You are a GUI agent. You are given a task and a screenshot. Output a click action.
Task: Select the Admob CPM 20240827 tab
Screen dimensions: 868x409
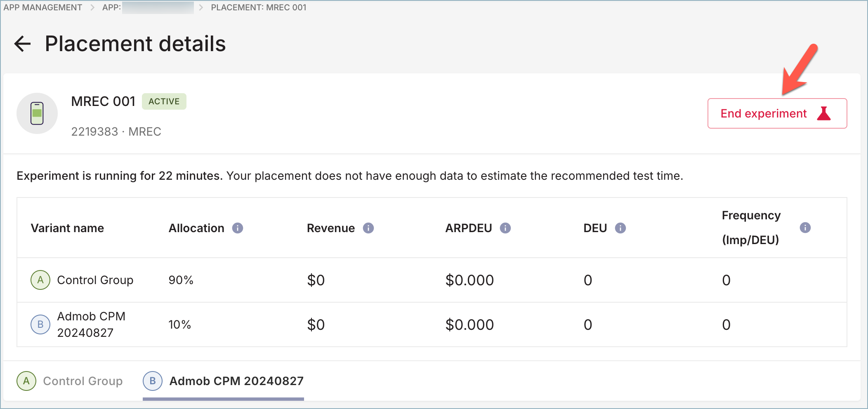(x=224, y=381)
